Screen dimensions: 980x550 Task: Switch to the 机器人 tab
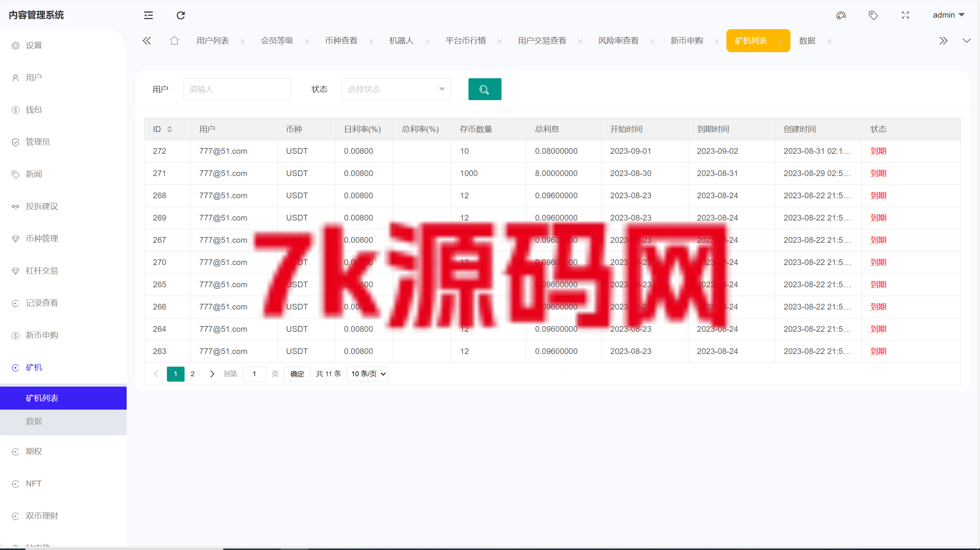[401, 41]
